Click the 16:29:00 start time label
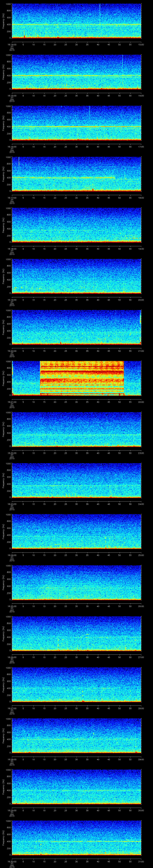Screen dimensions: 153x868 coord(12,810)
